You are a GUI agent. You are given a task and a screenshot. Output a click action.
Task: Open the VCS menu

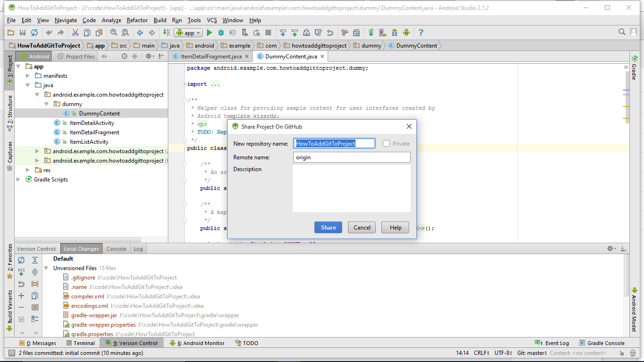point(211,20)
